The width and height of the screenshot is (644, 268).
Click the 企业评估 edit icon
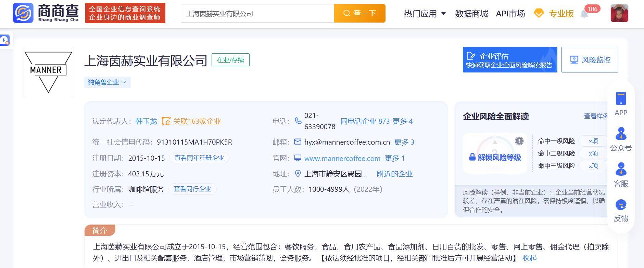click(471, 56)
